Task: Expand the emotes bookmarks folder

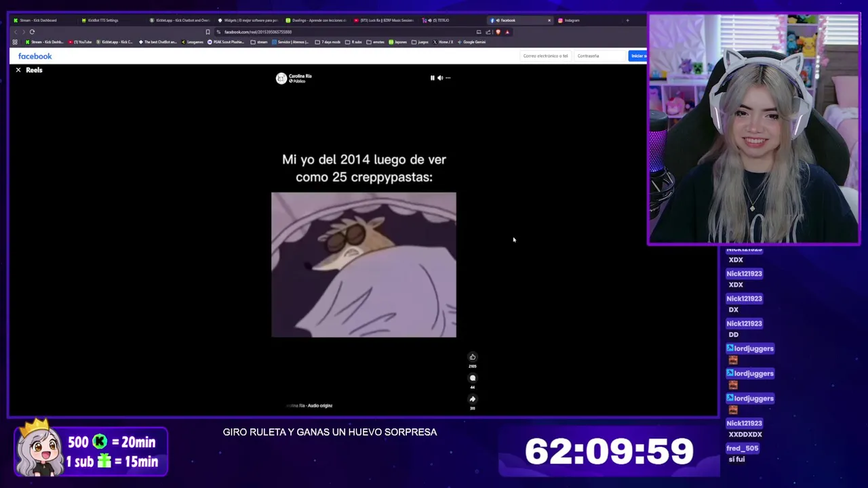Action: click(x=376, y=42)
